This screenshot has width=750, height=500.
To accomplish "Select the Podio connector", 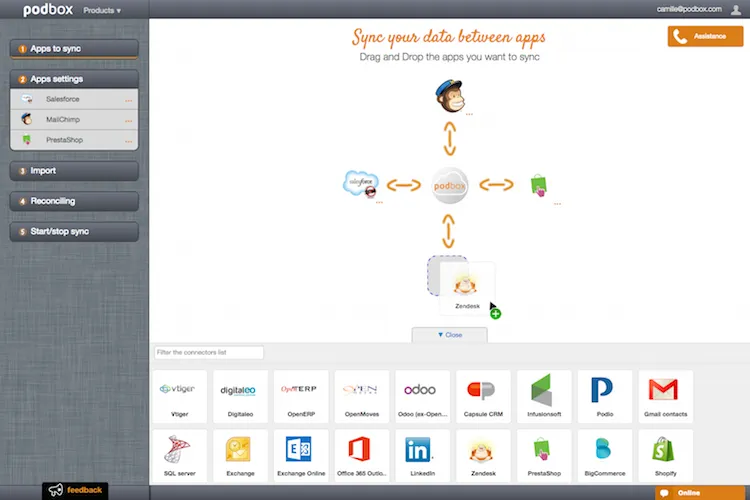I will [x=605, y=396].
